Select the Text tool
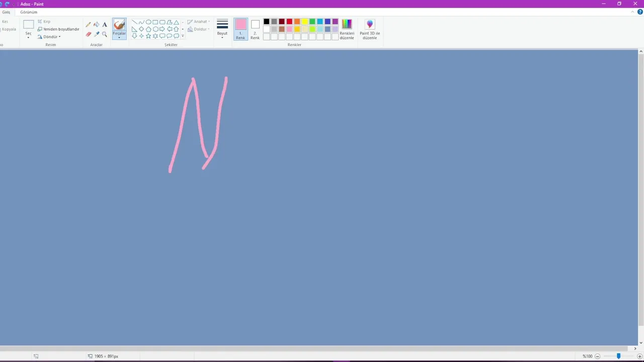 pyautogui.click(x=105, y=25)
